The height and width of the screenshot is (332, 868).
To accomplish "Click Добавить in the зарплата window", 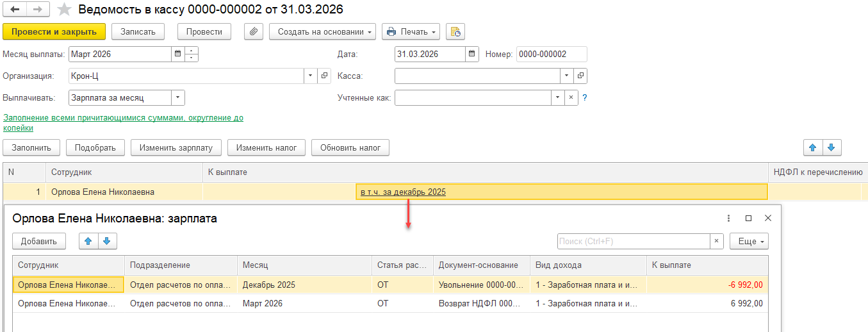I will (39, 242).
